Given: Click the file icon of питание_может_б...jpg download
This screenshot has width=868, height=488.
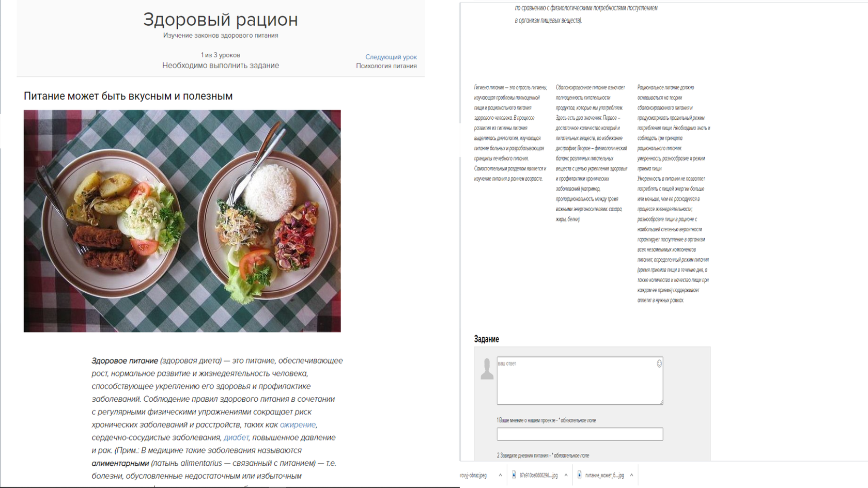Looking at the screenshot, I should (580, 475).
